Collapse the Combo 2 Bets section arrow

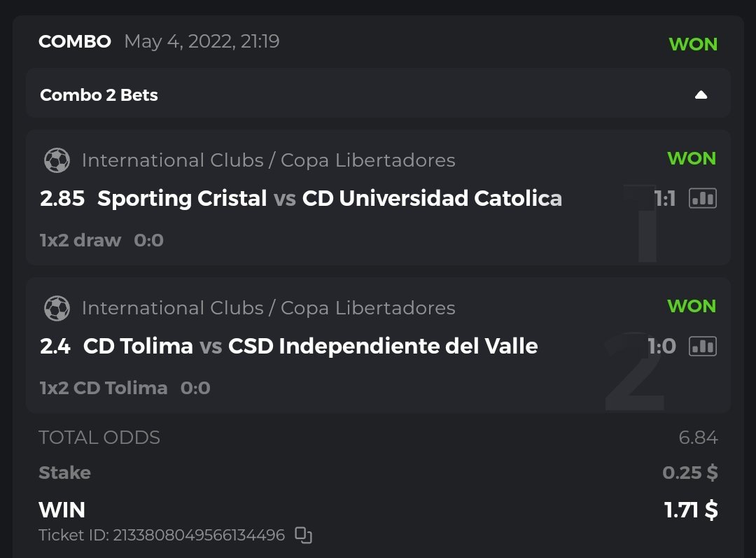point(701,95)
